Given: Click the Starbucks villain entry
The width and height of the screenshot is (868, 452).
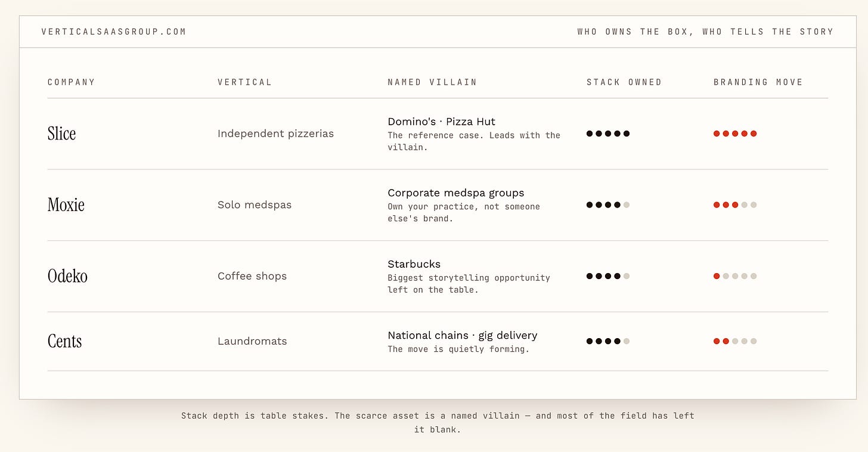Looking at the screenshot, I should pyautogui.click(x=414, y=264).
